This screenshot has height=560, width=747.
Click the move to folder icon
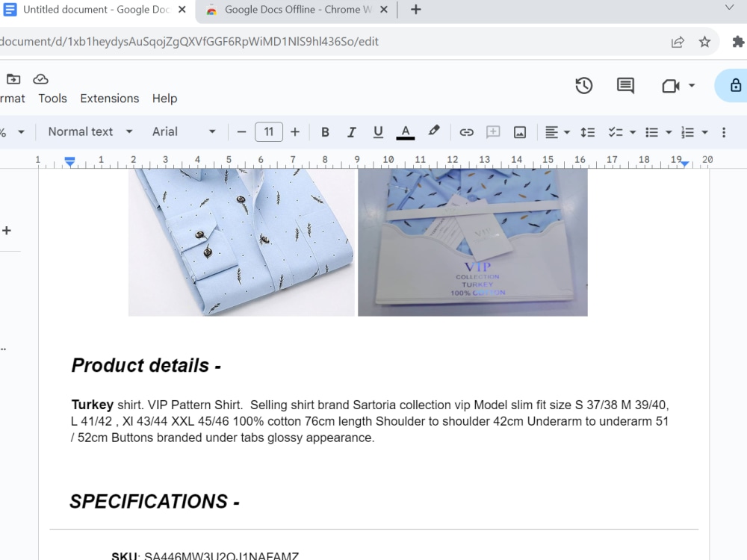13,78
